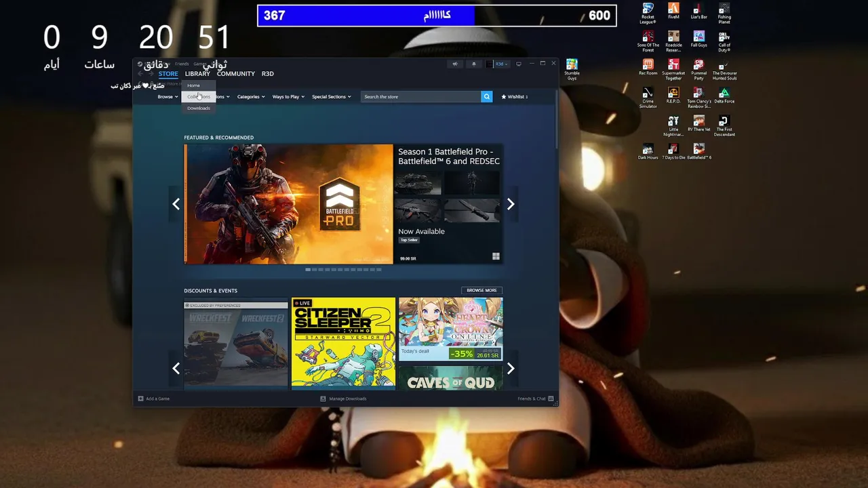868x488 pixels.
Task: Open Tom Clancy's Rainbow Six shortcut
Action: (x=698, y=98)
